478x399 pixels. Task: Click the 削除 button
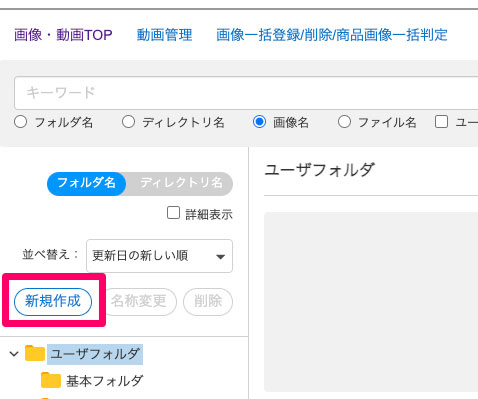pyautogui.click(x=208, y=301)
